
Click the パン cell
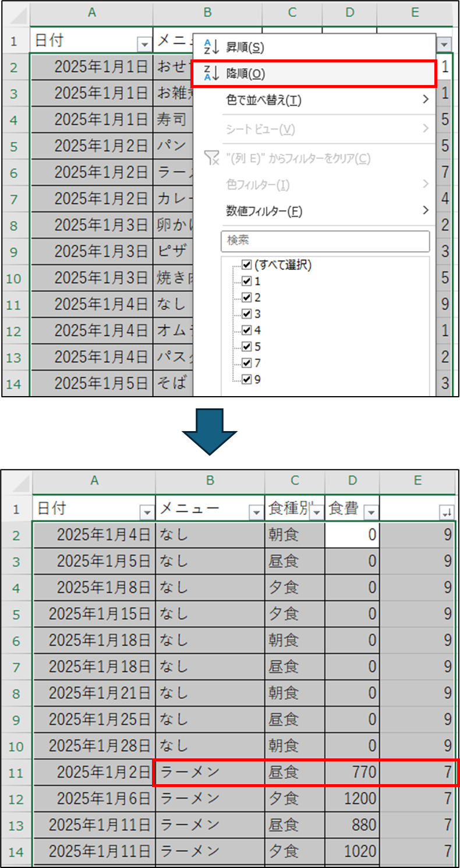pyautogui.click(x=172, y=146)
